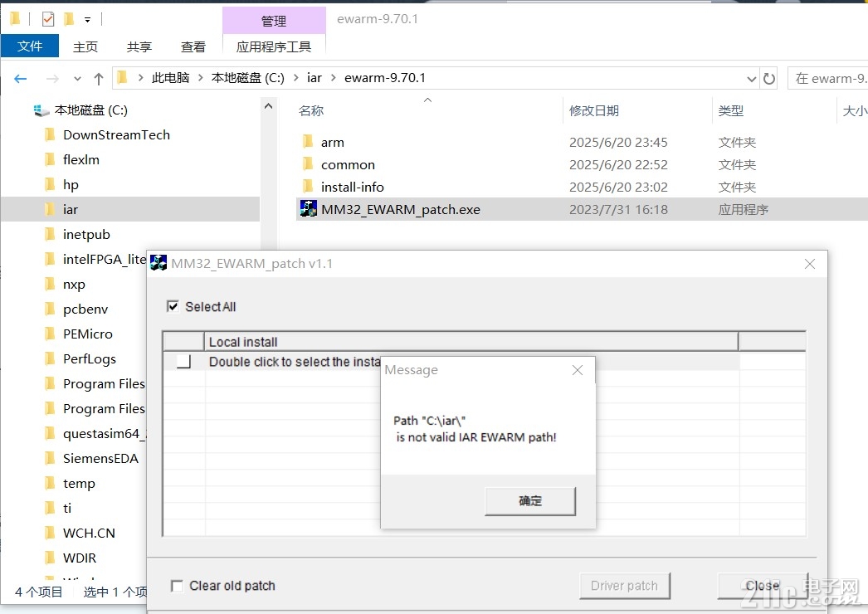Image resolution: width=868 pixels, height=614 pixels.
Task: Click the Local install column header
Action: pyautogui.click(x=471, y=342)
